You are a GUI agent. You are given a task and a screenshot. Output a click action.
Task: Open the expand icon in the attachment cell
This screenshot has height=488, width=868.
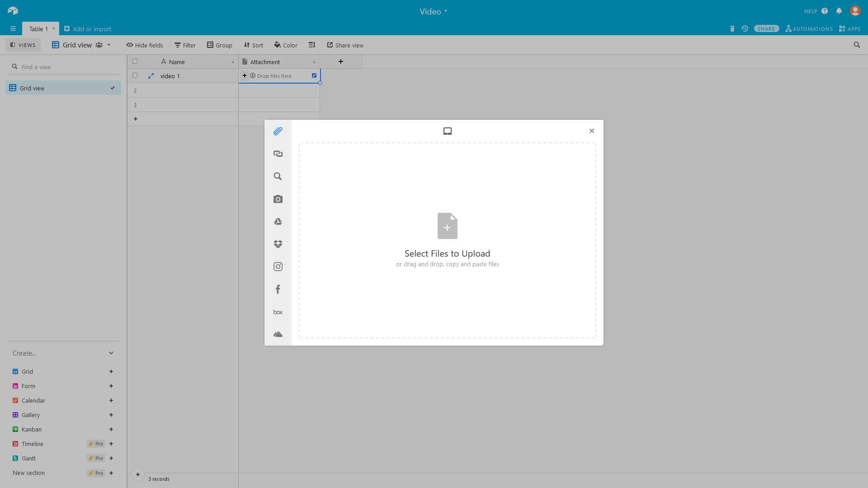tap(314, 75)
